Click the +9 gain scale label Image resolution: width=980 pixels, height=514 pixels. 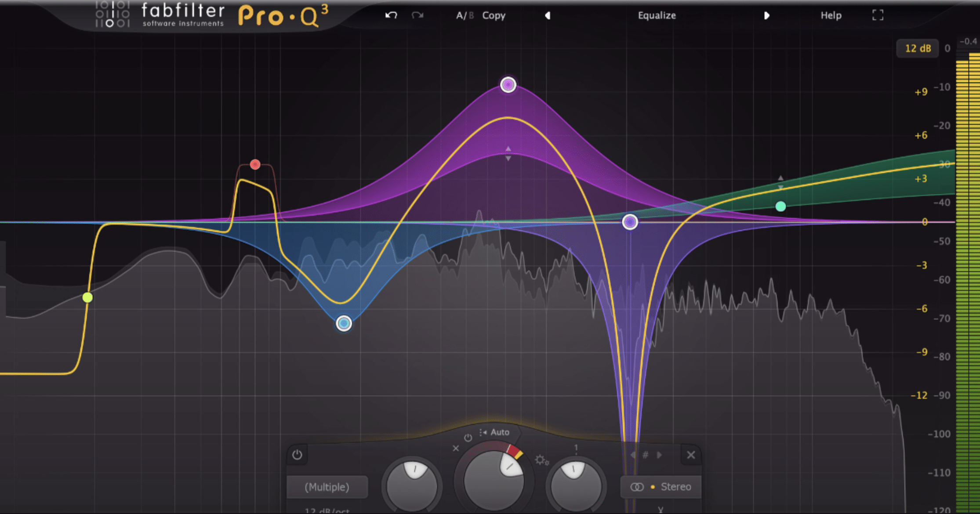click(921, 92)
